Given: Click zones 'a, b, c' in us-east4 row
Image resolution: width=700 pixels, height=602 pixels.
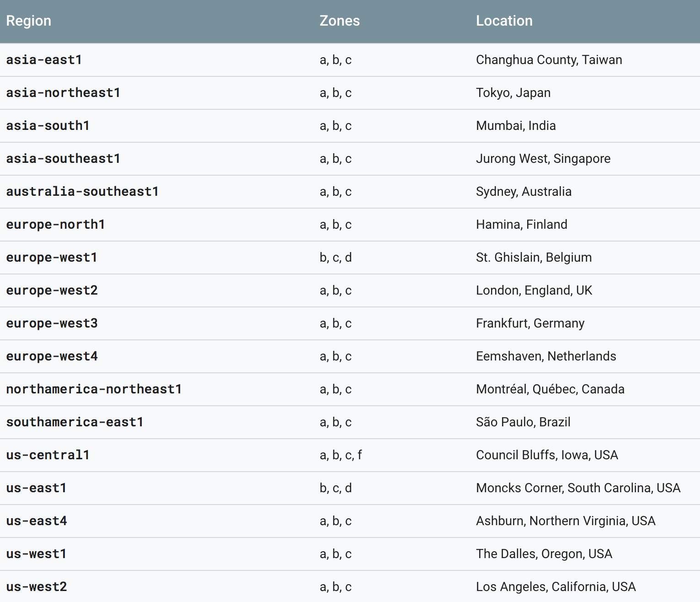Looking at the screenshot, I should point(336,521).
